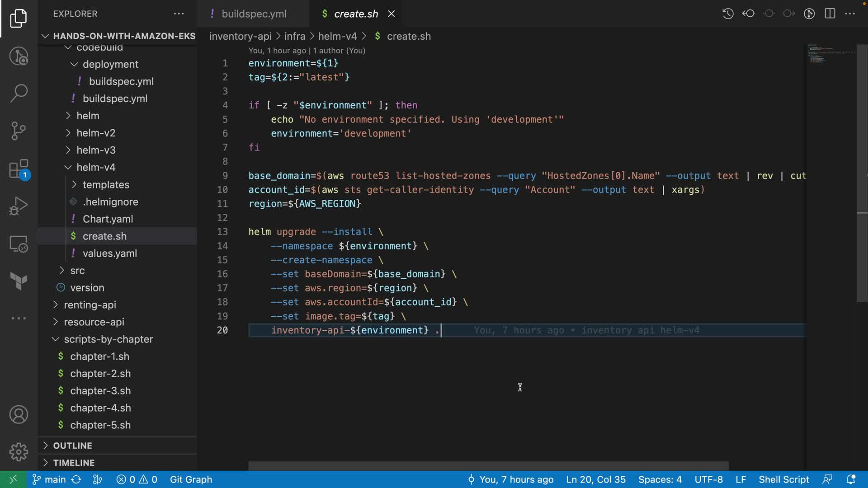Switch to the buildspec.yml tab
868x488 pixels.
pos(254,14)
